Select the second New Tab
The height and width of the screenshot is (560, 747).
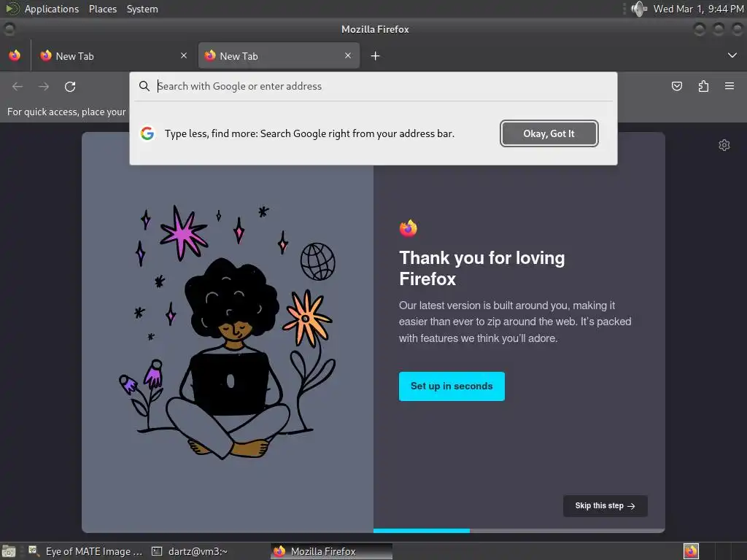[279, 55]
